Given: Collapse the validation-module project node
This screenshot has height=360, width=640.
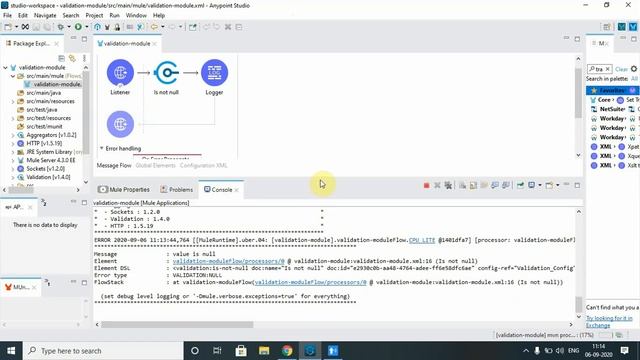Looking at the screenshot, I should click(x=5, y=67).
